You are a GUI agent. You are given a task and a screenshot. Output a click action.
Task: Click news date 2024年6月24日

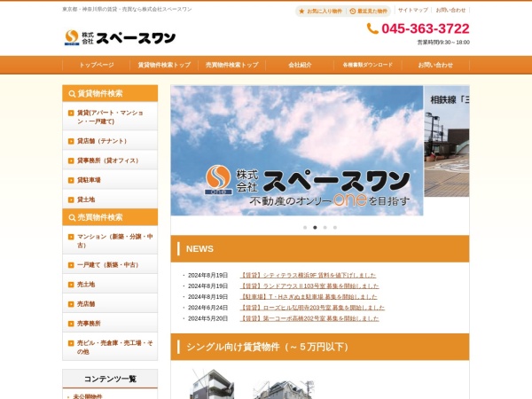coord(208,308)
